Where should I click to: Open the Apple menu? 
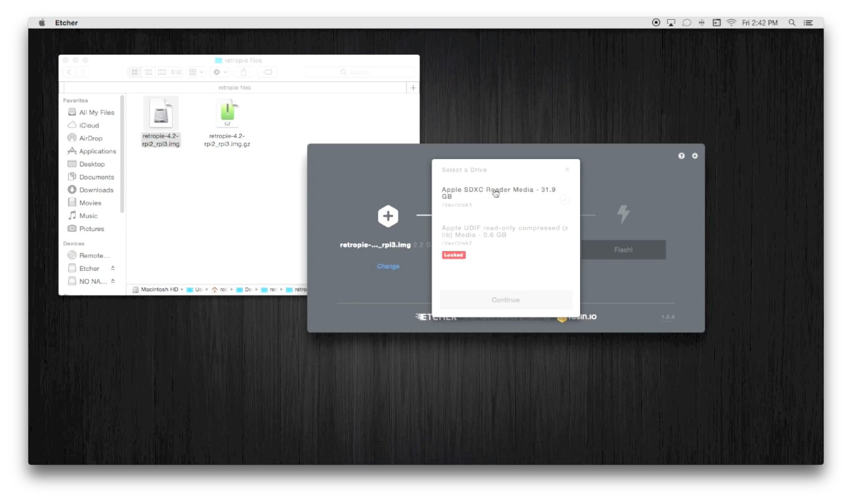pos(42,22)
